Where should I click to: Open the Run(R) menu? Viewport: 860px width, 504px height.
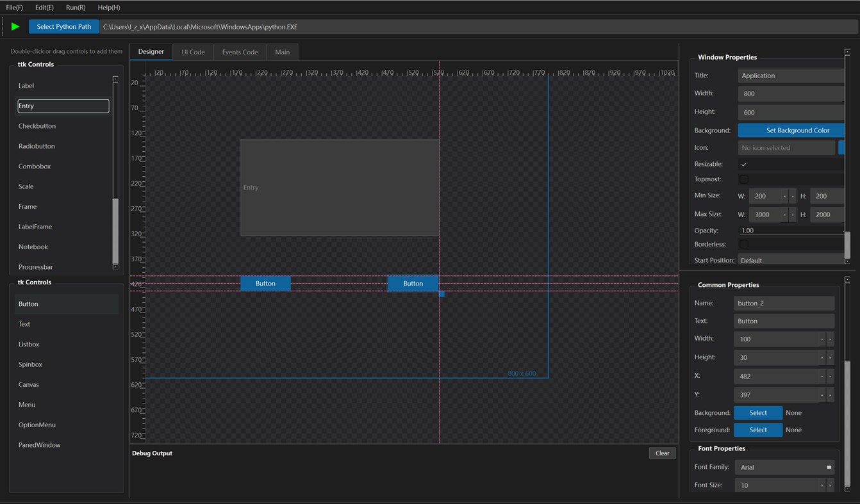point(76,8)
